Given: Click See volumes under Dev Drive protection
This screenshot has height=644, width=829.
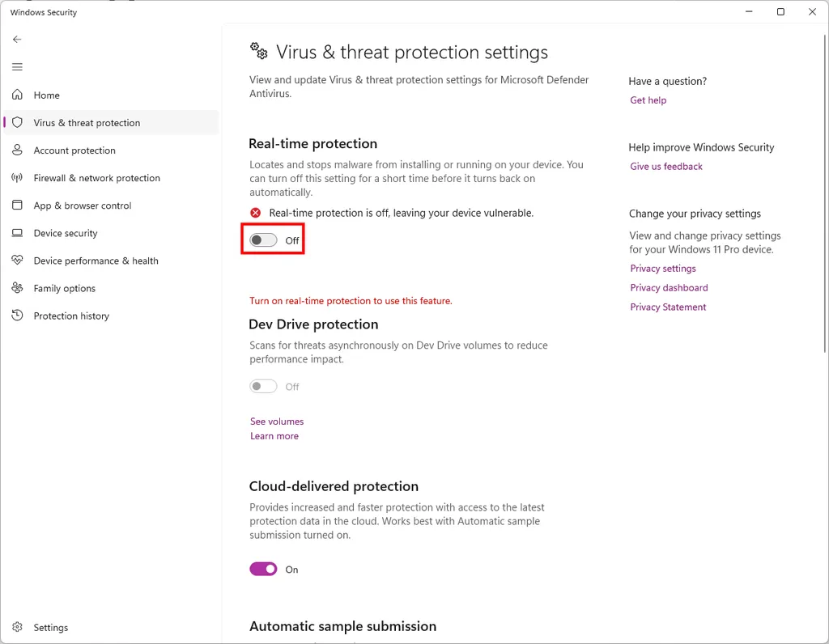Looking at the screenshot, I should pyautogui.click(x=276, y=421).
